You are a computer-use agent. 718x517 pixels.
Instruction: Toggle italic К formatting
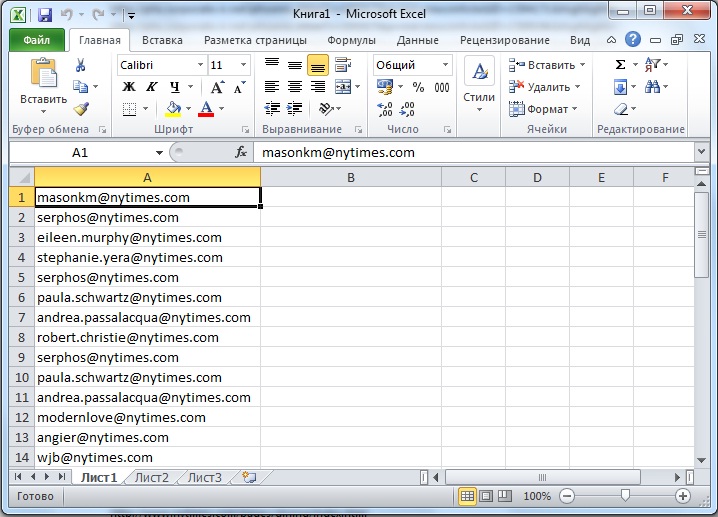(152, 87)
